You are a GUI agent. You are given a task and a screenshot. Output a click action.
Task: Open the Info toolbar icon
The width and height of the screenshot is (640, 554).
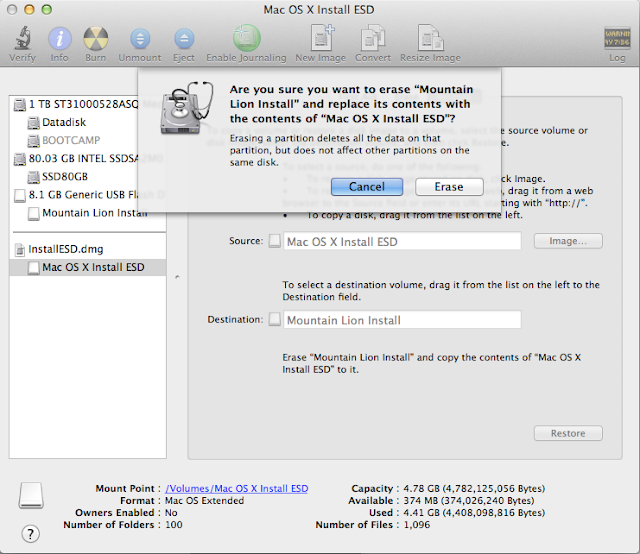click(x=60, y=39)
